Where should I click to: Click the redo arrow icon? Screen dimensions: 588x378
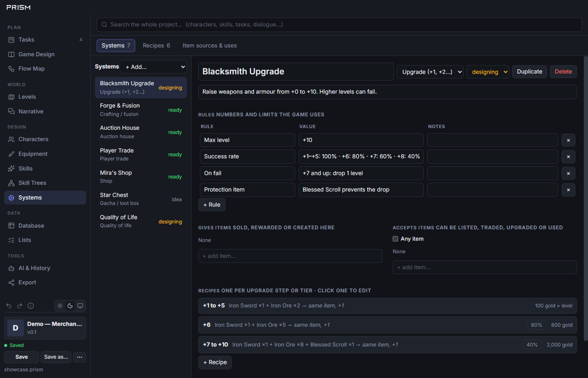tap(20, 306)
